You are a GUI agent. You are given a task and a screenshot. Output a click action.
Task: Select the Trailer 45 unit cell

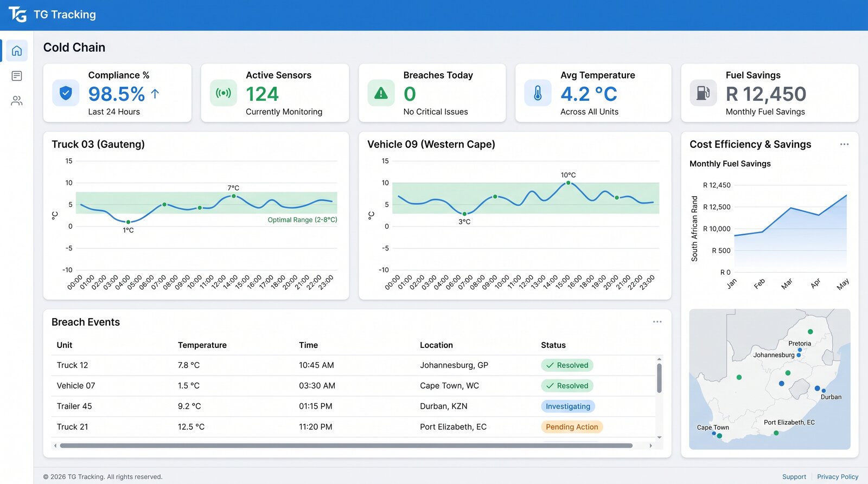(74, 406)
